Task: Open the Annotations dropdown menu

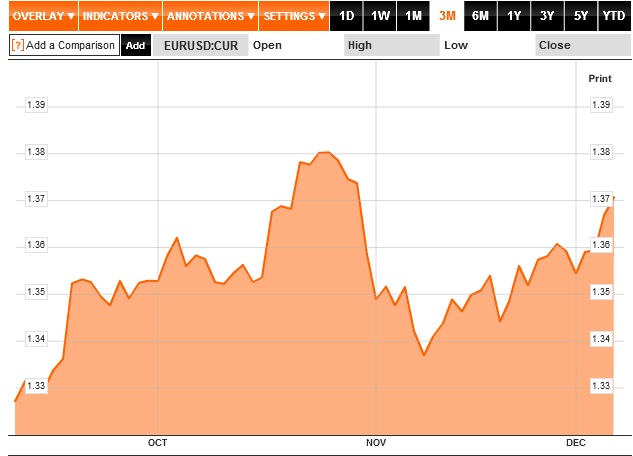Action: tap(210, 16)
